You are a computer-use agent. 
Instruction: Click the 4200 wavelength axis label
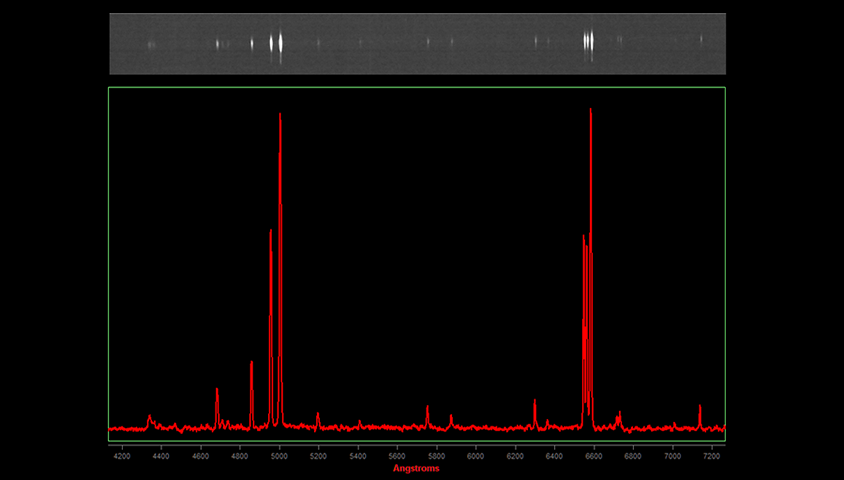pyautogui.click(x=122, y=456)
